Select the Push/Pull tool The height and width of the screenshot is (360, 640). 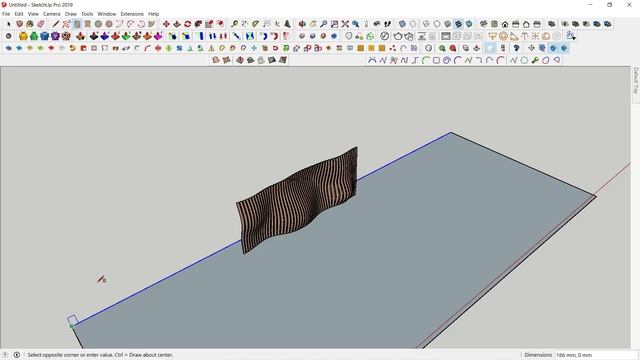[x=177, y=24]
